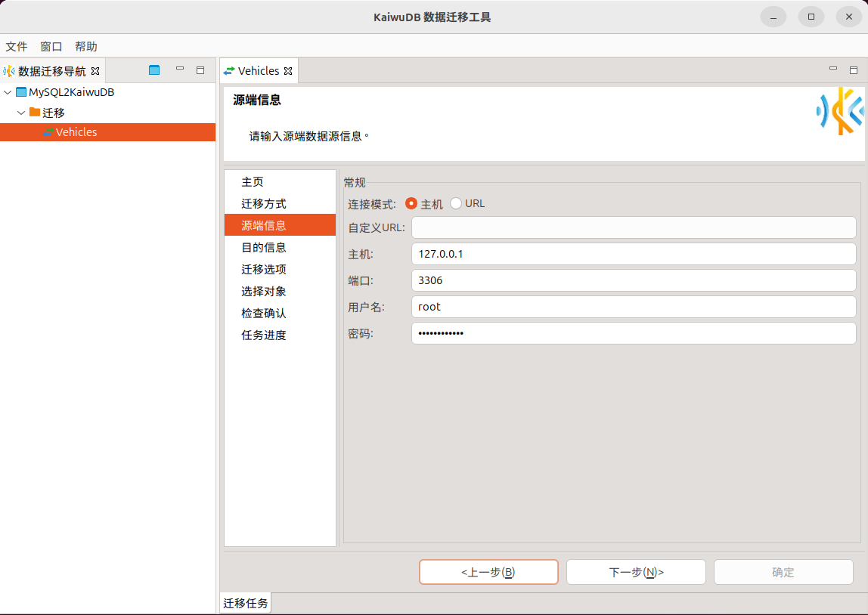Click the 主机 field containing 127.0.0.1
Screen dimensions: 868x615
tap(634, 254)
